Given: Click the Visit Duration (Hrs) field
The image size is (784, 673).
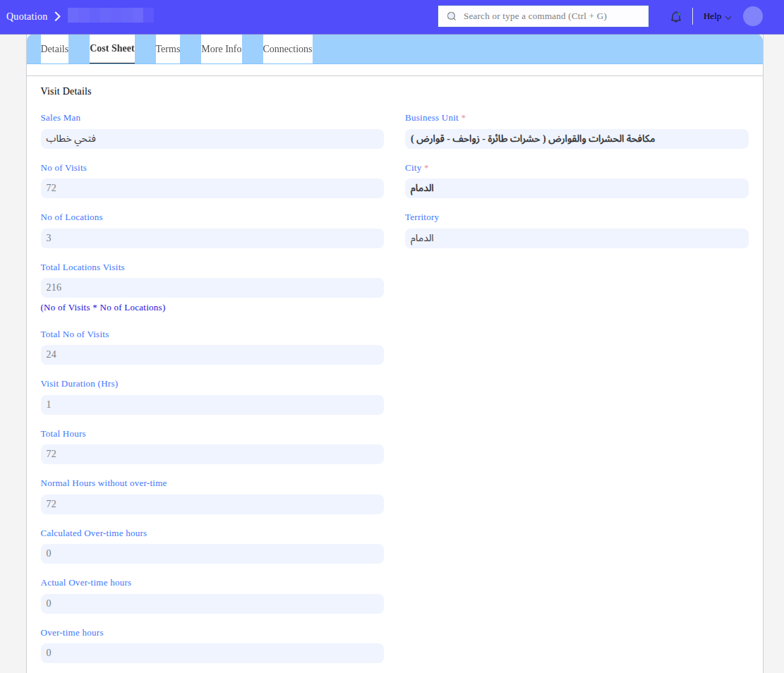Looking at the screenshot, I should click(x=212, y=405).
